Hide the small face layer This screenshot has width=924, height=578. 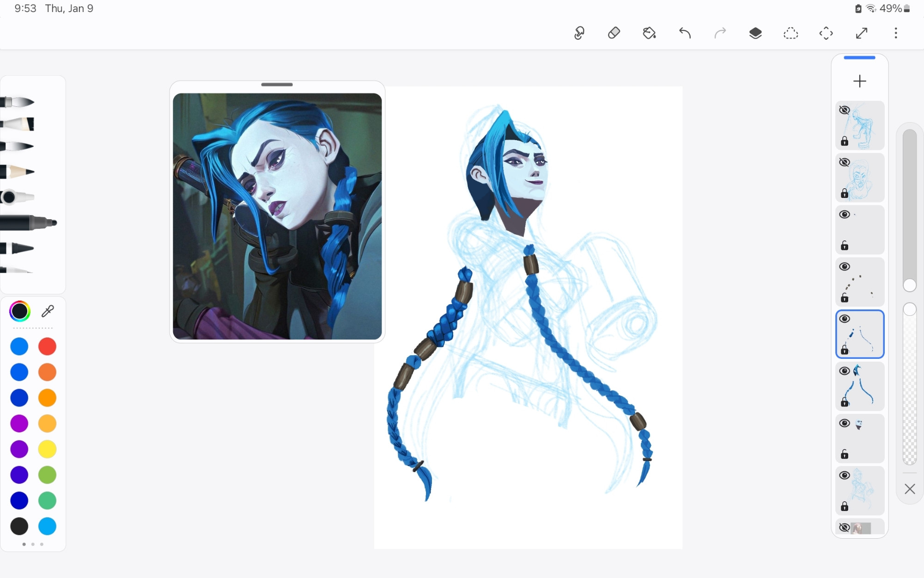[x=845, y=424]
